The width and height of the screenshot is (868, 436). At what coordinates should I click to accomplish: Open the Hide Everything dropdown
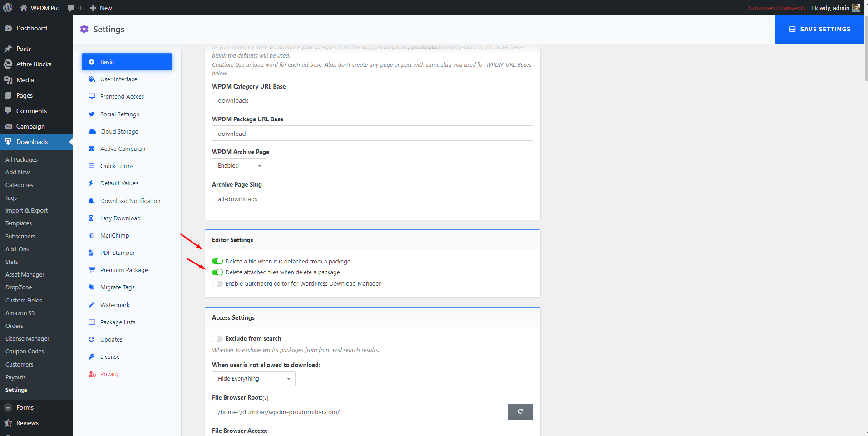[x=254, y=379]
